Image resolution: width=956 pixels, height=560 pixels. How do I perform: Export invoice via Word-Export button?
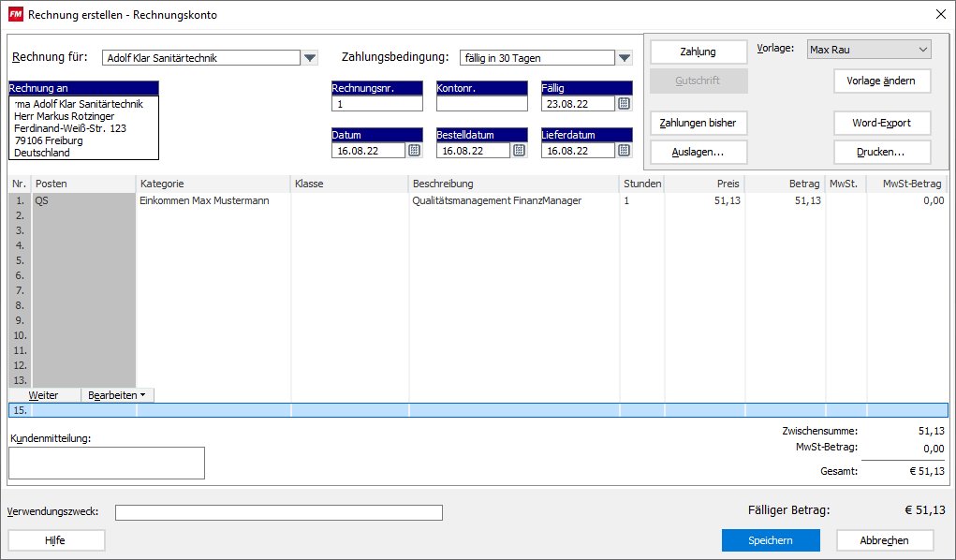(881, 123)
